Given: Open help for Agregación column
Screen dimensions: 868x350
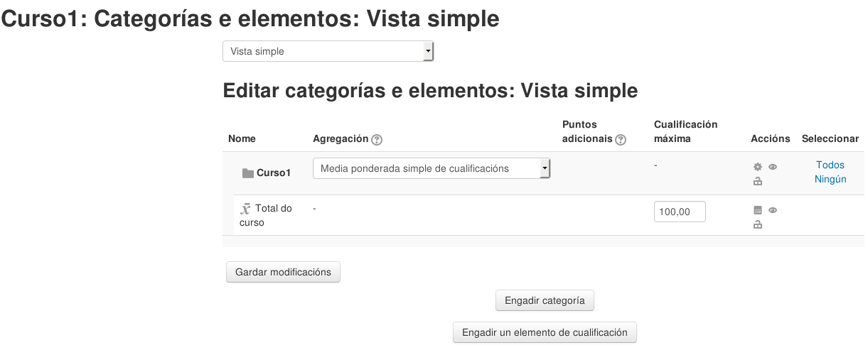Looking at the screenshot, I should pos(377,140).
